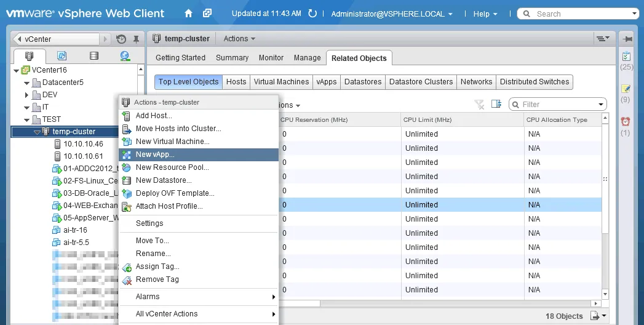Open the VMs and Templates view icon
The image size is (644, 325).
coord(62,56)
